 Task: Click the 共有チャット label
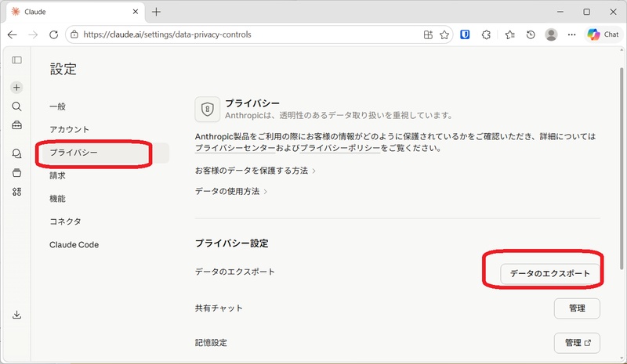219,308
